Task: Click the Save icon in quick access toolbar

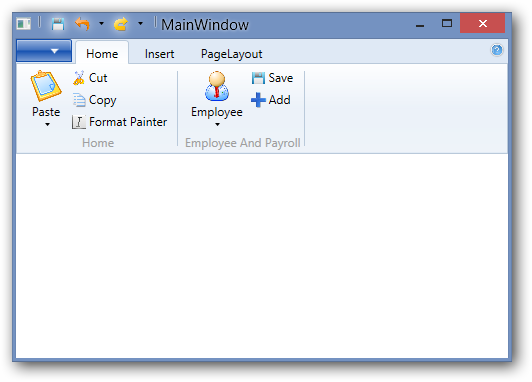Action: tap(58, 24)
